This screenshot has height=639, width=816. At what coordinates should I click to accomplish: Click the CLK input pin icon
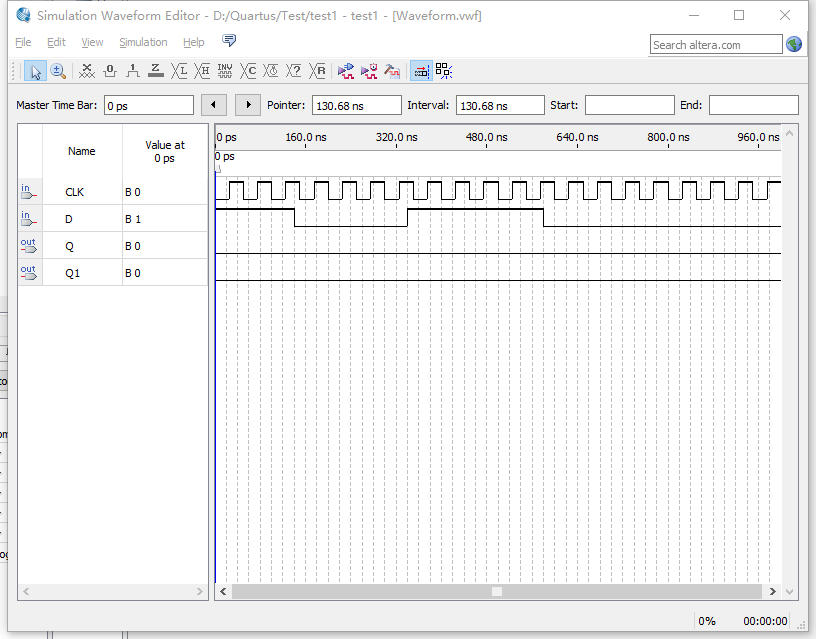(28, 191)
